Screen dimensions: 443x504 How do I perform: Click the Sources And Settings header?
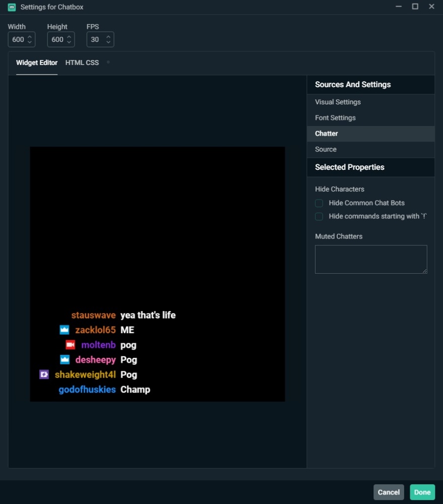coord(370,85)
